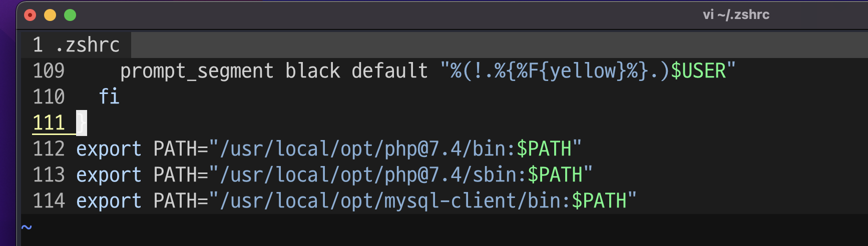Click line number 112
Screen dimensions: 868x246
click(x=49, y=149)
